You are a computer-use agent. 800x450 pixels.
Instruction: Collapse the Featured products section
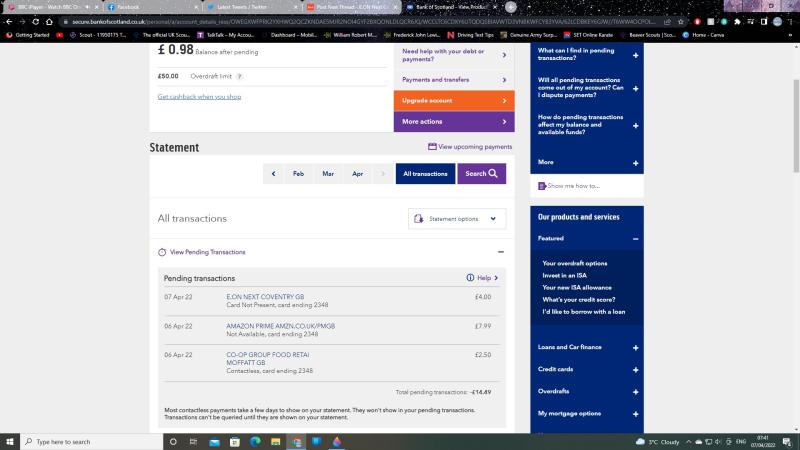587,238
